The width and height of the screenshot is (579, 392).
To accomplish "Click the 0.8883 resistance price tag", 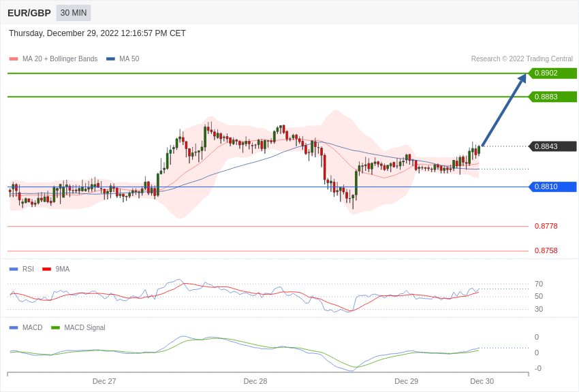I will pyautogui.click(x=552, y=97).
